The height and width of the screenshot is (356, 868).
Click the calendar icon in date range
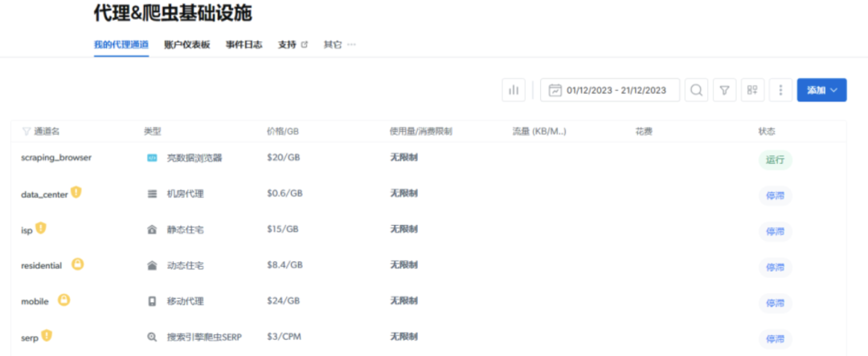[555, 90]
